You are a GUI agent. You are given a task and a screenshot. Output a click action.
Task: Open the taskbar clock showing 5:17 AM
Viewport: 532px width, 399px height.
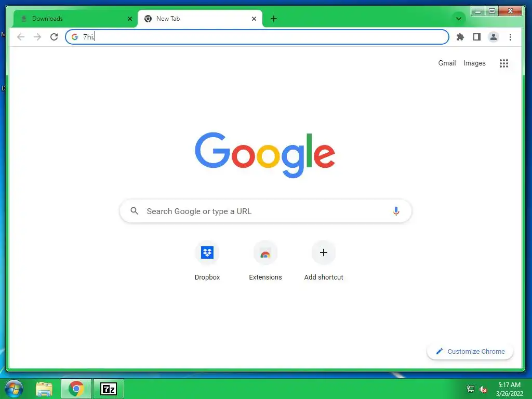(509, 389)
